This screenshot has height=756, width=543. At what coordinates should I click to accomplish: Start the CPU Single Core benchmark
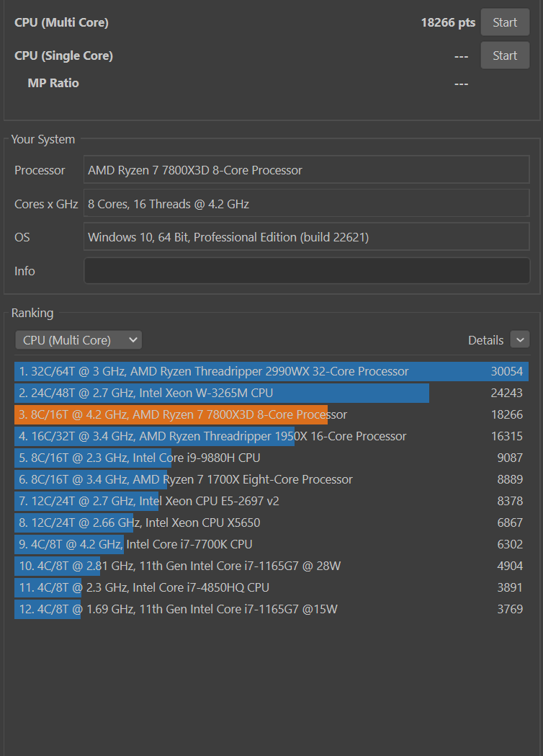504,55
